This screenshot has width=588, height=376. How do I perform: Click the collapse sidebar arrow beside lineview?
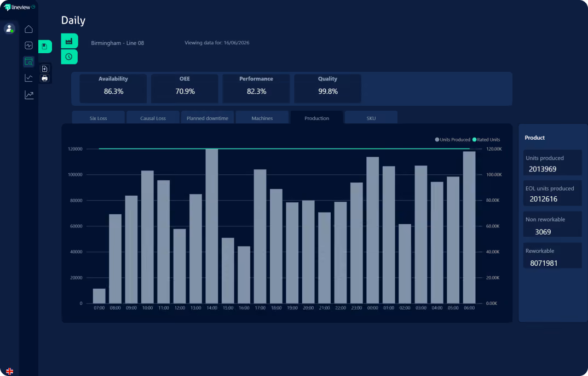(33, 7)
